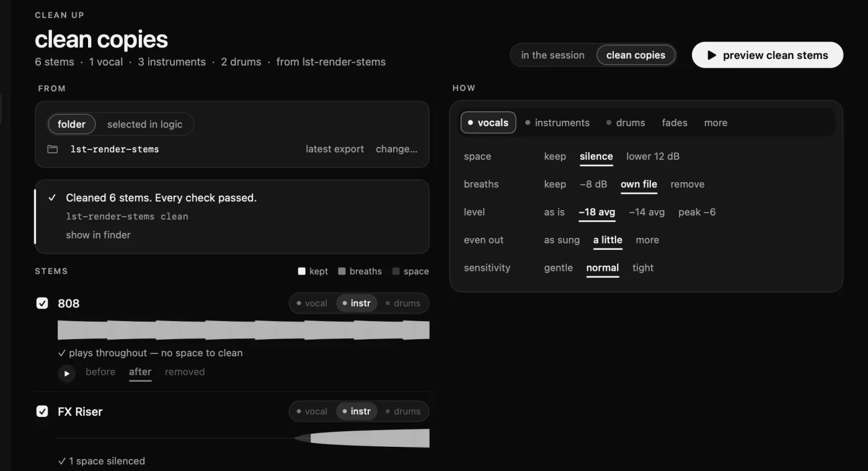The height and width of the screenshot is (471, 868).
Task: Select the clean copies view
Action: point(635,55)
